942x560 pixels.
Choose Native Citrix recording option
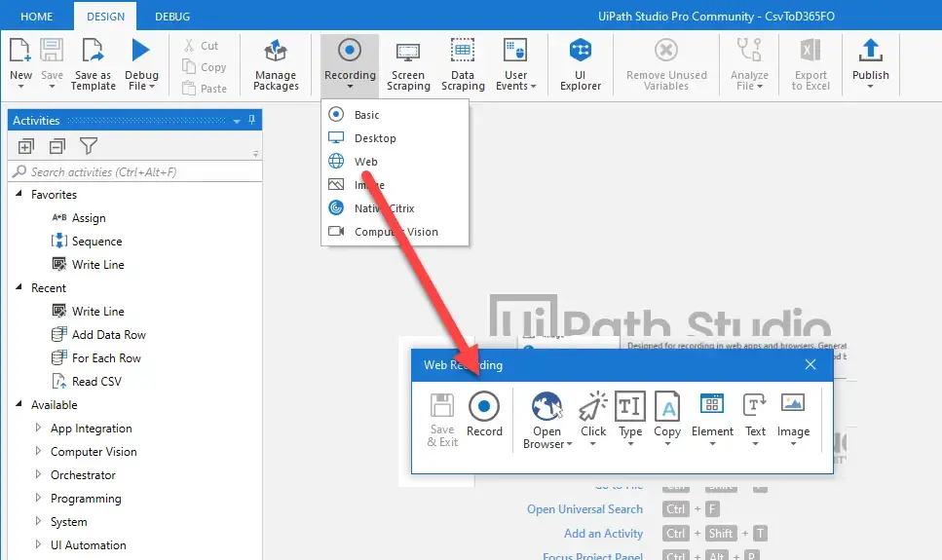pyautogui.click(x=395, y=207)
